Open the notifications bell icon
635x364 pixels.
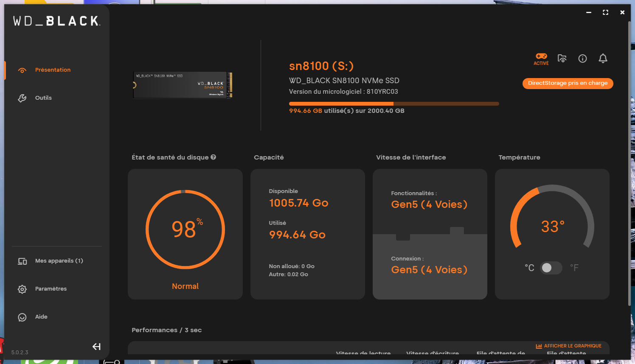click(603, 59)
